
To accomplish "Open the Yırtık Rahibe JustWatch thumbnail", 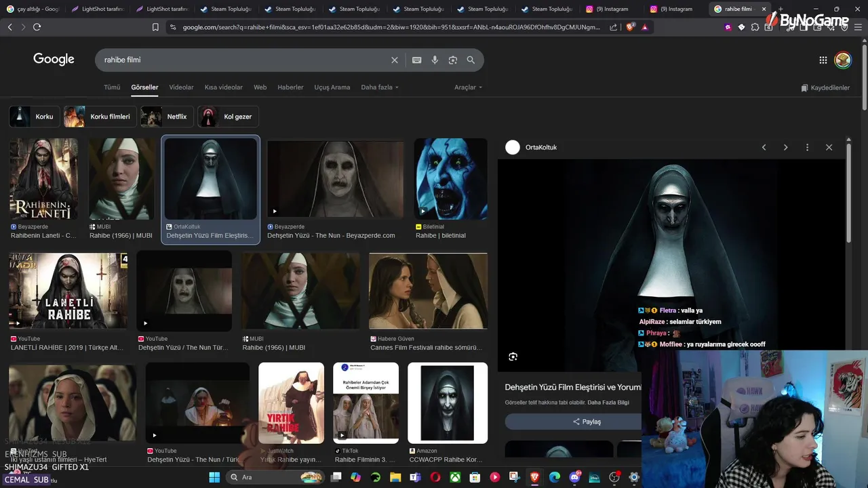I will pos(291,403).
